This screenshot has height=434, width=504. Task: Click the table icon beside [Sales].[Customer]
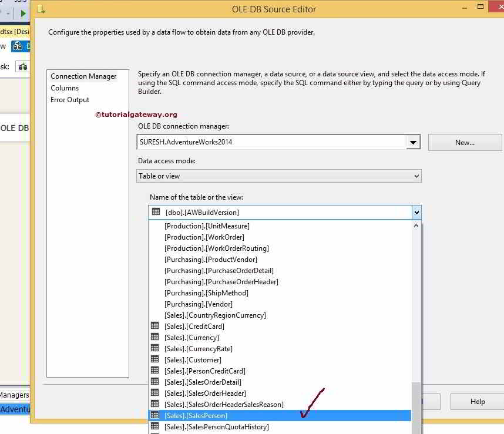tap(154, 359)
